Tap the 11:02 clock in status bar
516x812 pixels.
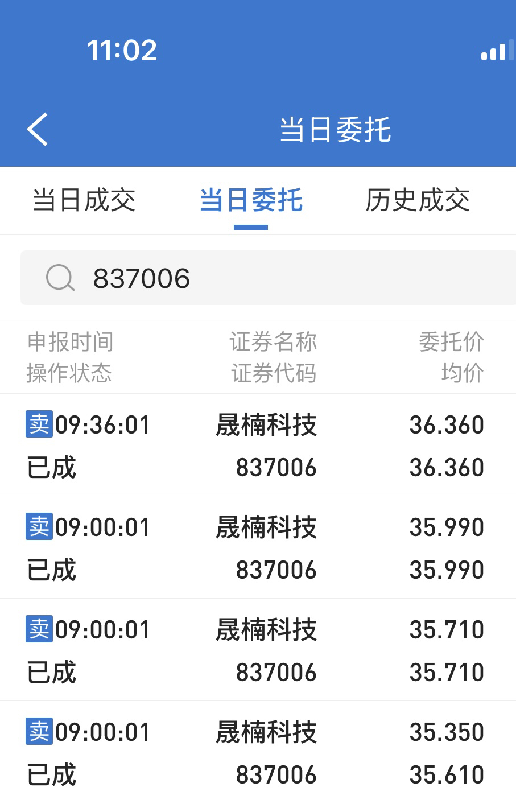coord(122,50)
